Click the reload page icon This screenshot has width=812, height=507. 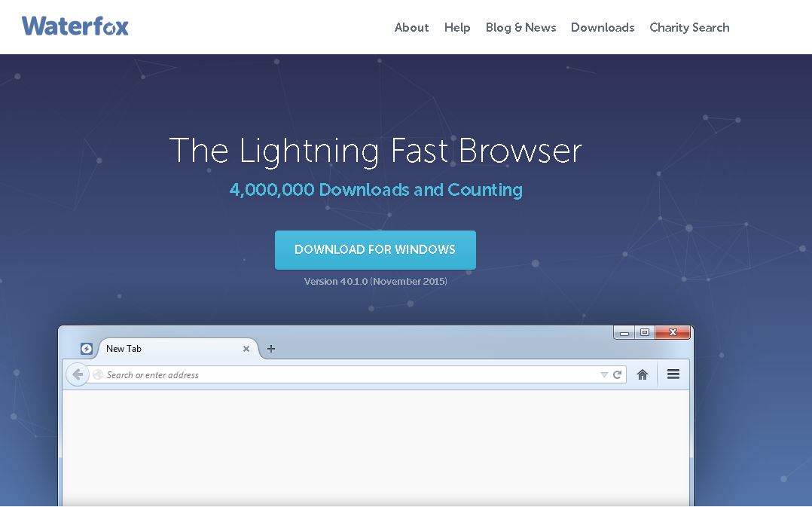[618, 374]
